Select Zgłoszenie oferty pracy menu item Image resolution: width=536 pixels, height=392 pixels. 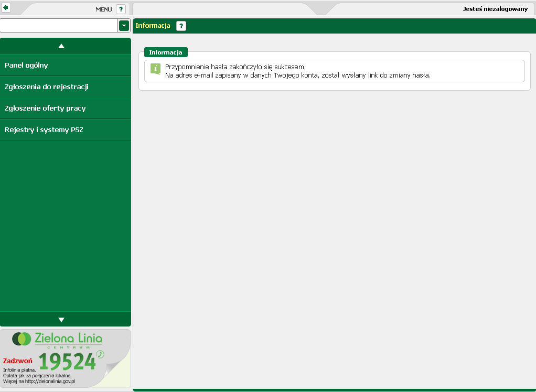click(x=65, y=108)
